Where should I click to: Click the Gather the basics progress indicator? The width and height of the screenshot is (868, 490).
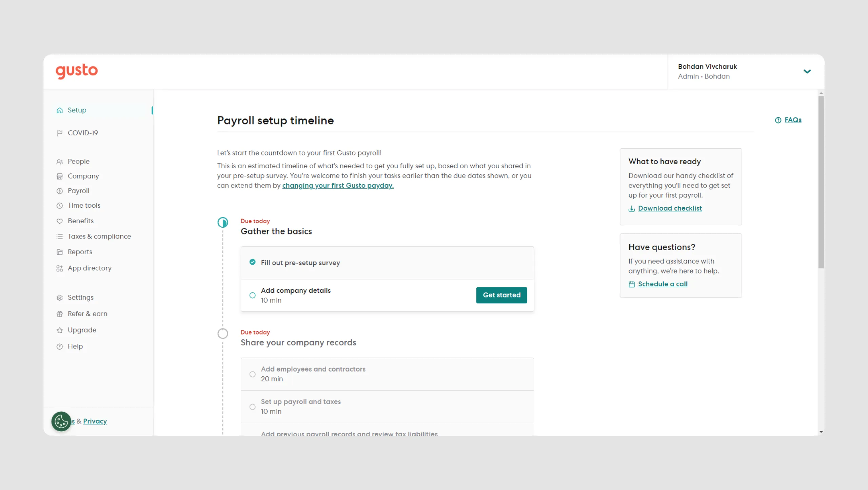coord(223,223)
